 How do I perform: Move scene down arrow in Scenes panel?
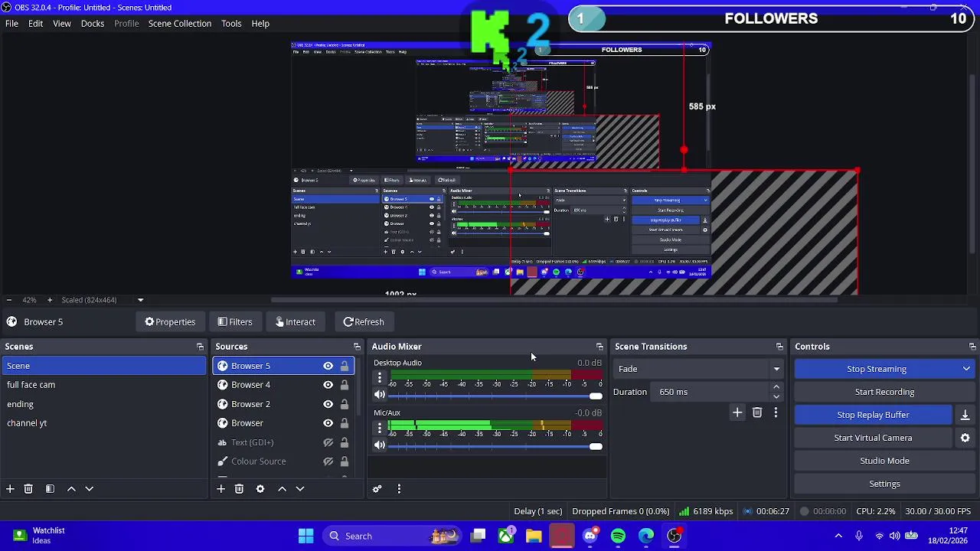click(x=89, y=488)
